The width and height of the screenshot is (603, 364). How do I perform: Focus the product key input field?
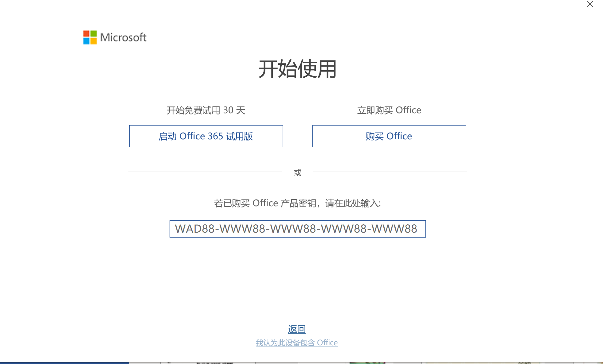pos(297,229)
